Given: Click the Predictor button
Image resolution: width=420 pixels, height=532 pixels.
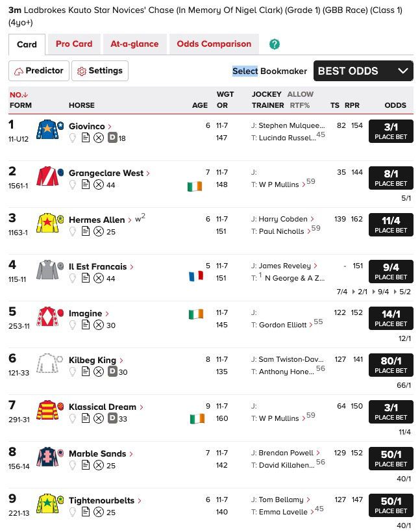Looking at the screenshot, I should [39, 71].
